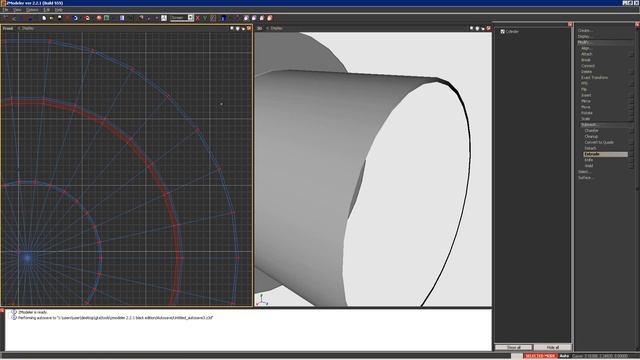Open the materials editor red sphere icon
Screen dimensions: 640x360
tap(99, 18)
